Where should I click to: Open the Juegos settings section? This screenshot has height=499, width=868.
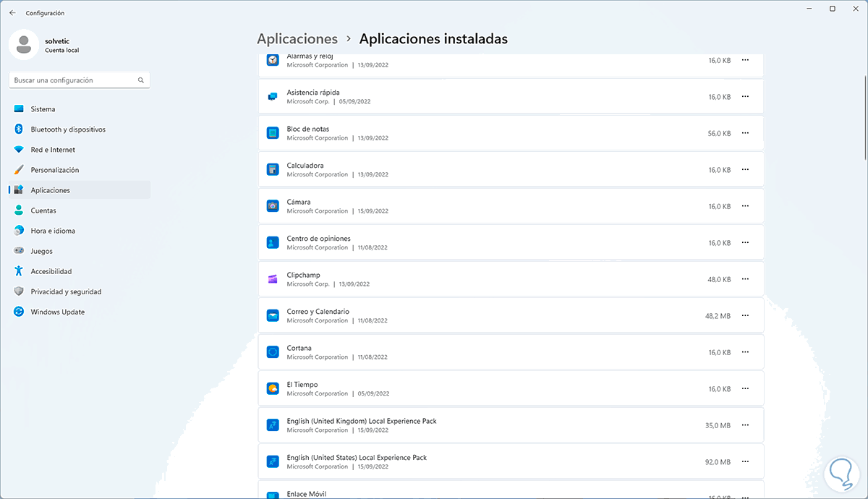(x=80, y=251)
